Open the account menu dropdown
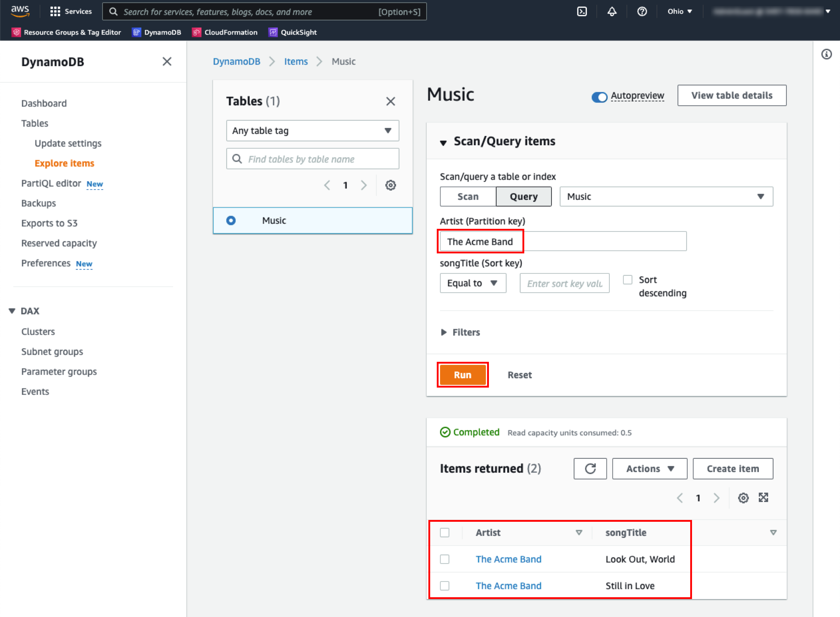Screen dimensions: 840x617 coord(771,12)
